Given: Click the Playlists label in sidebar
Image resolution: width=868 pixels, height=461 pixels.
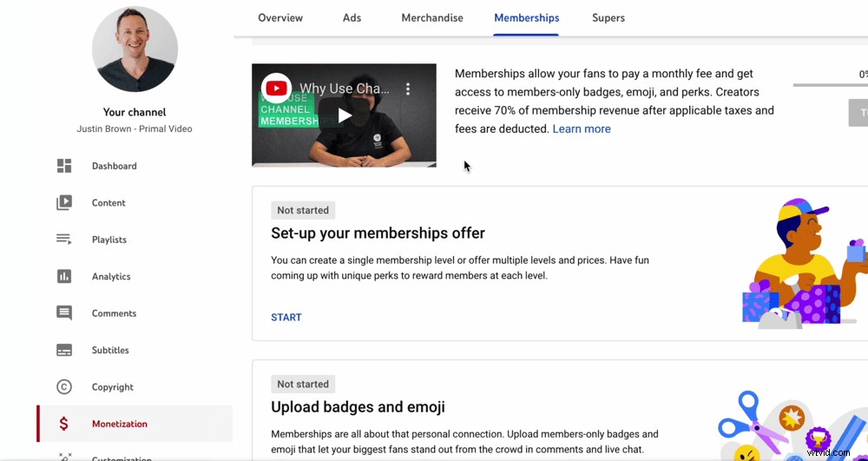Looking at the screenshot, I should coord(109,240).
